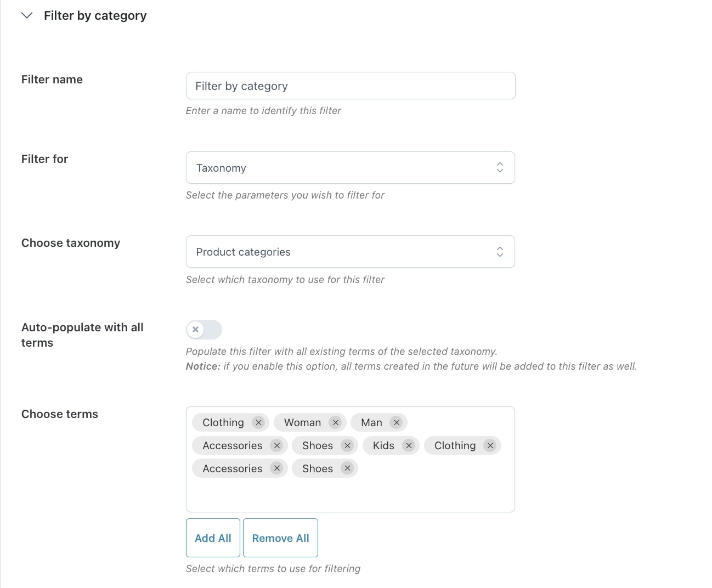Click 'Select which terms to use for filtering' hint
This screenshot has height=588, width=712.
pyautogui.click(x=273, y=569)
